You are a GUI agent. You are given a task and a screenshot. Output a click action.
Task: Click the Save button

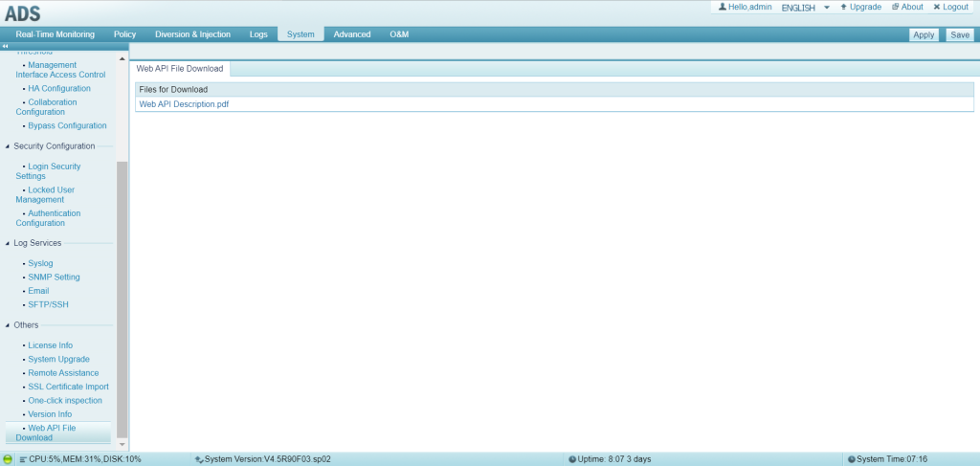click(960, 35)
